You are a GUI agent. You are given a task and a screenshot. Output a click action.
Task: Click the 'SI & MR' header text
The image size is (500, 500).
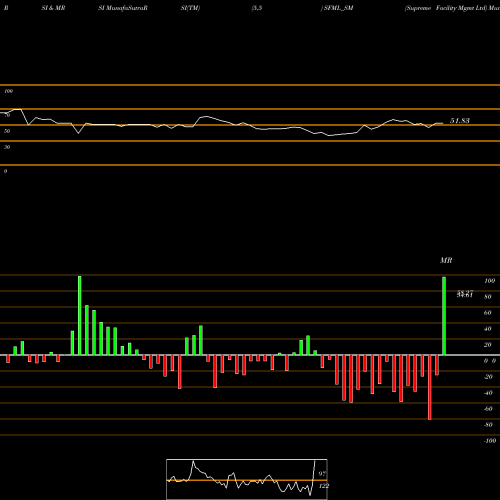tap(53, 8)
